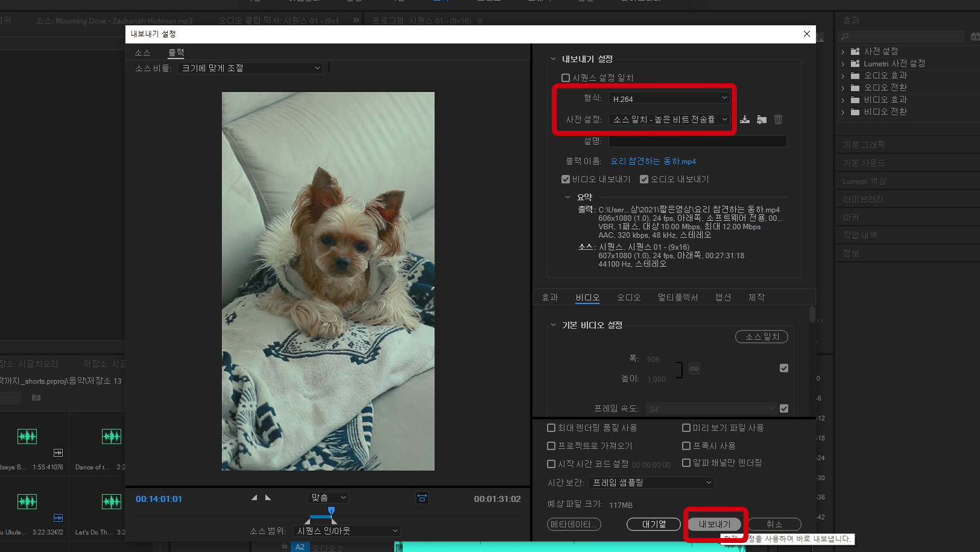Viewport: 980px width, 552px height.
Task: Collapse 요약 summary section
Action: [567, 197]
